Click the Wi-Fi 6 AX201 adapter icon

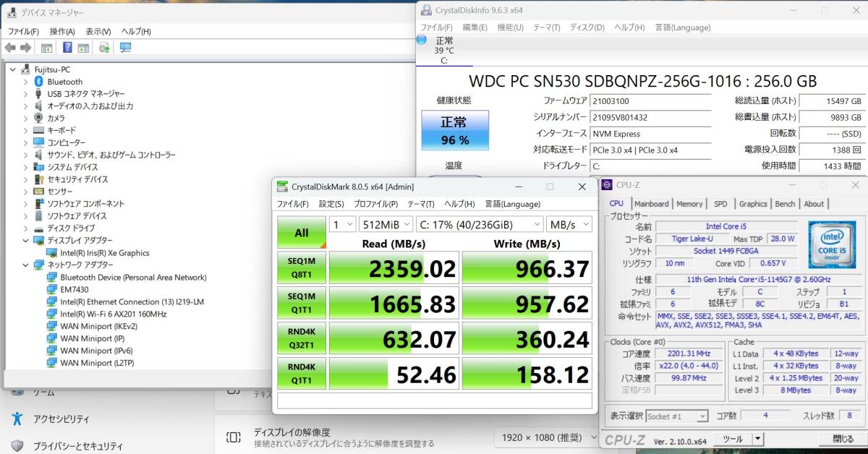[x=52, y=314]
